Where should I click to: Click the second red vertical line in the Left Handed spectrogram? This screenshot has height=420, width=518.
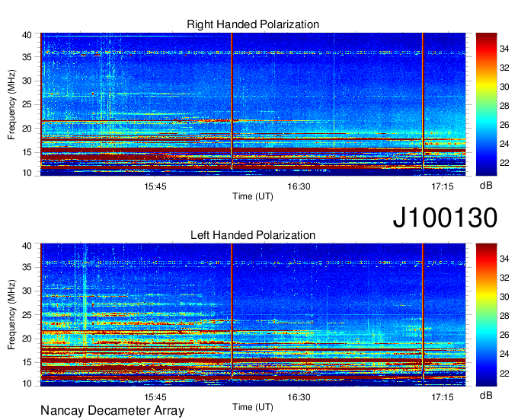click(x=423, y=310)
